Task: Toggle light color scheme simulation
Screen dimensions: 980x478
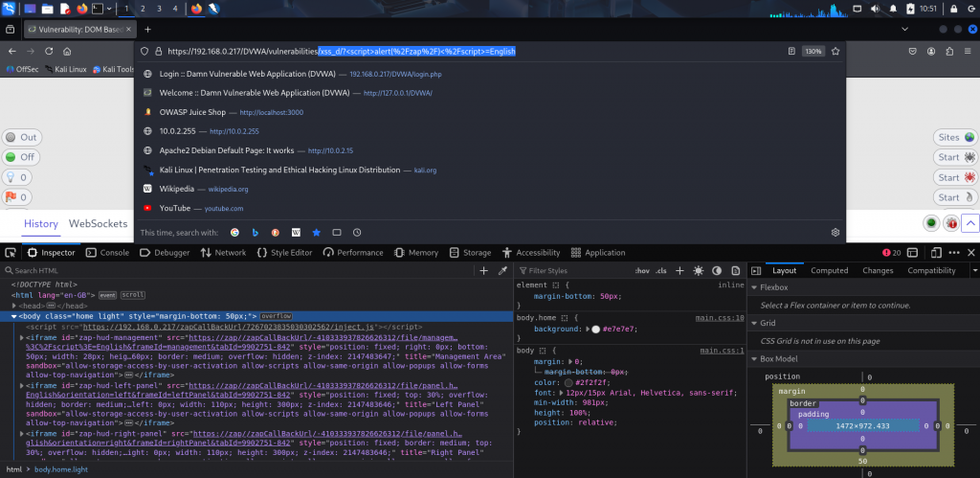Action: click(698, 271)
